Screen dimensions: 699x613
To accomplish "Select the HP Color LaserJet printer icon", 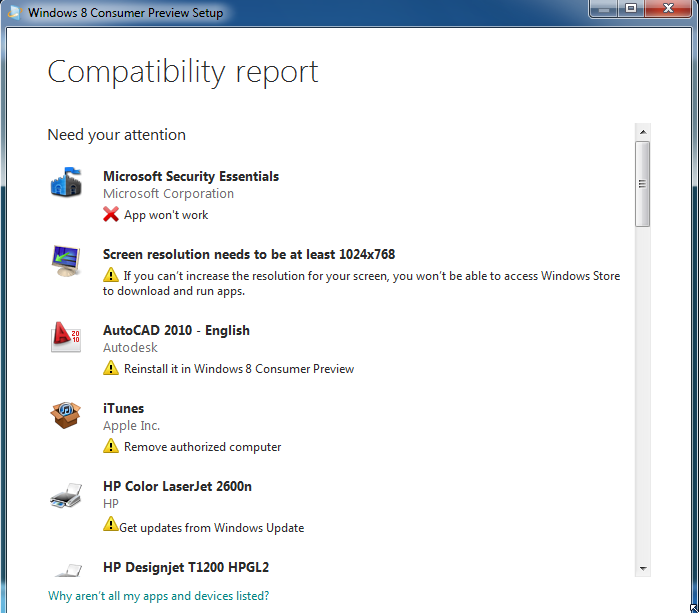I will click(66, 494).
